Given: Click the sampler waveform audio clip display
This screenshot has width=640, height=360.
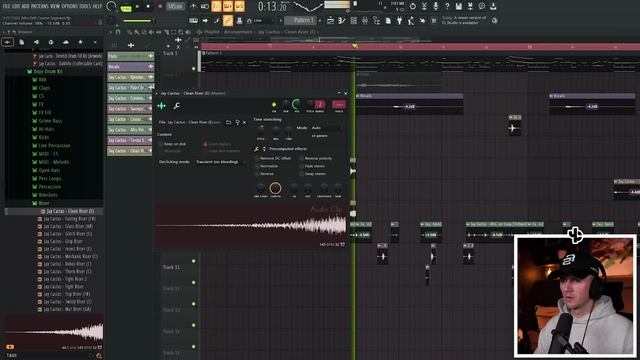Looking at the screenshot, I should 251,225.
